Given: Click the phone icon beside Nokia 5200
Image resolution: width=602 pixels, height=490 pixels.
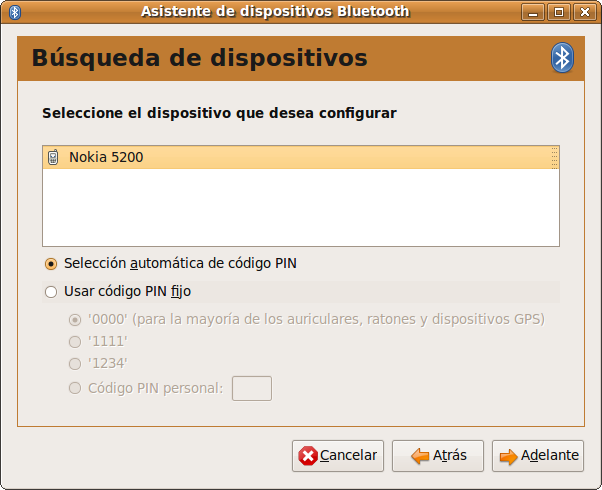Looking at the screenshot, I should pos(54,157).
